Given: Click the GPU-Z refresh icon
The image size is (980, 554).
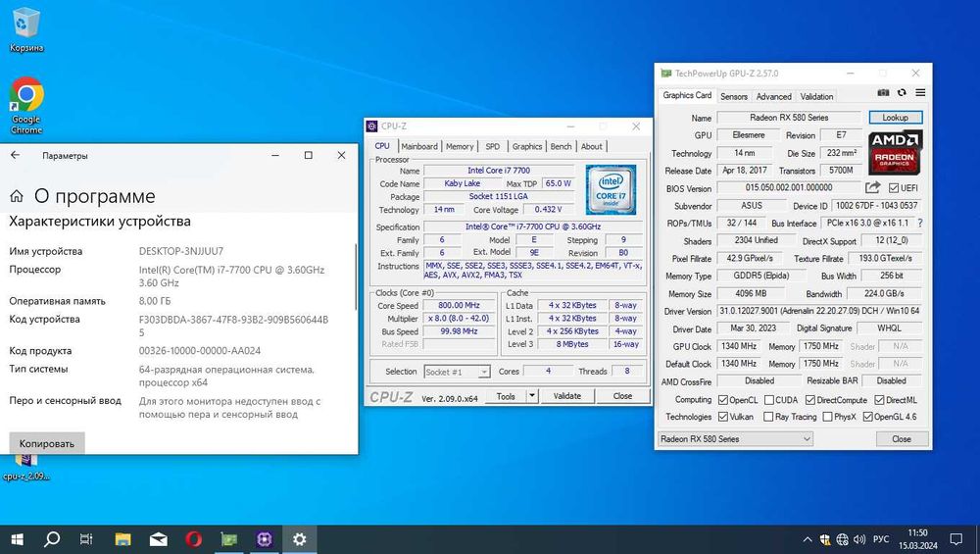Looking at the screenshot, I should (x=902, y=94).
